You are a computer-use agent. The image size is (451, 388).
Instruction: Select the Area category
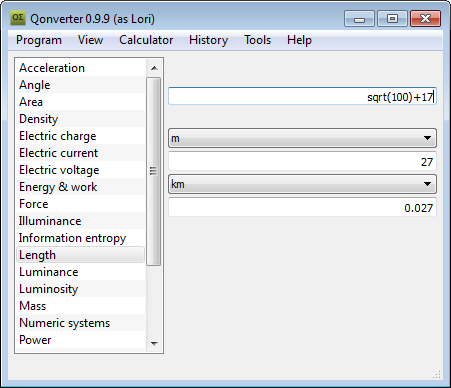pyautogui.click(x=81, y=102)
